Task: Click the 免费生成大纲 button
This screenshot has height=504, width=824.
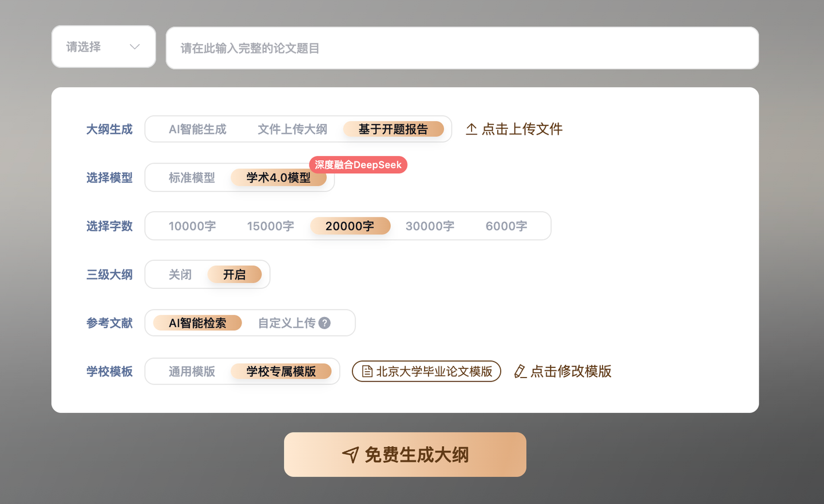Action: (x=405, y=454)
